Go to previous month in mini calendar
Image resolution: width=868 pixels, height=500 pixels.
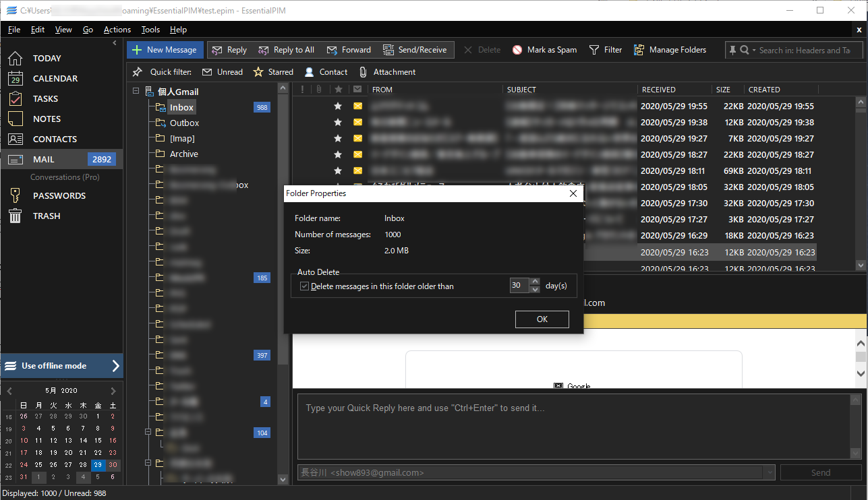[9, 391]
